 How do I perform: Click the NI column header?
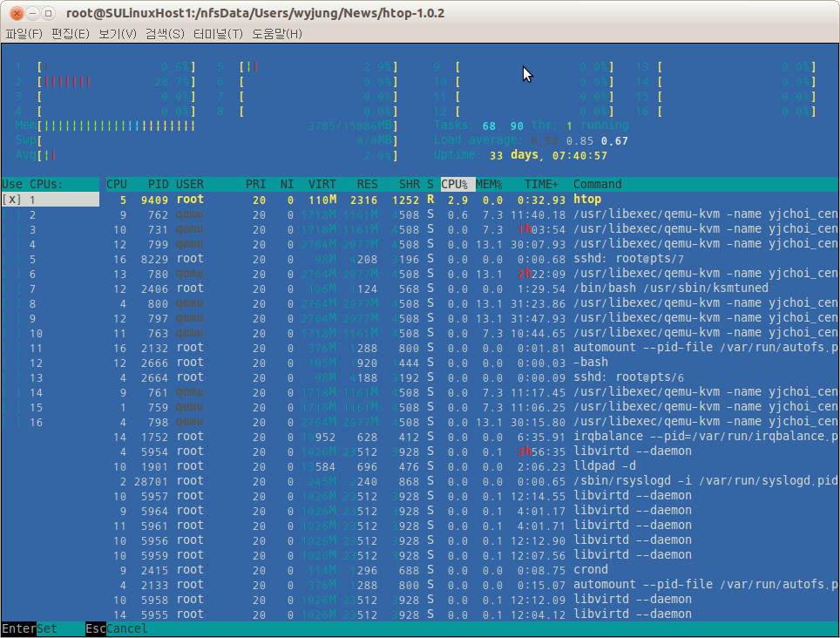coord(288,184)
